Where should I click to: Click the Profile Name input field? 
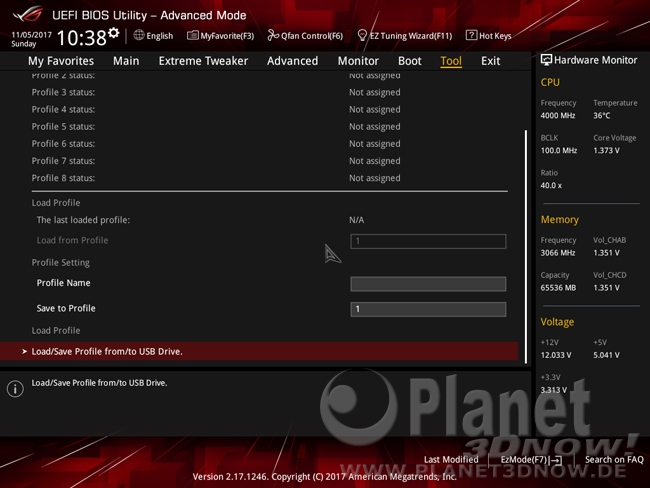click(428, 284)
